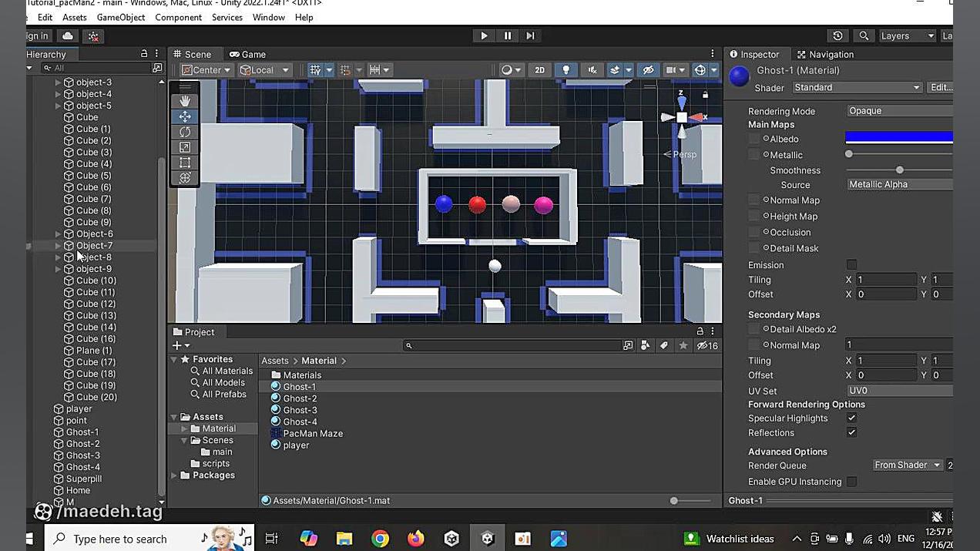Open Rendering Mode Opaque dropdown
This screenshot has width=980, height=551.
pos(900,111)
